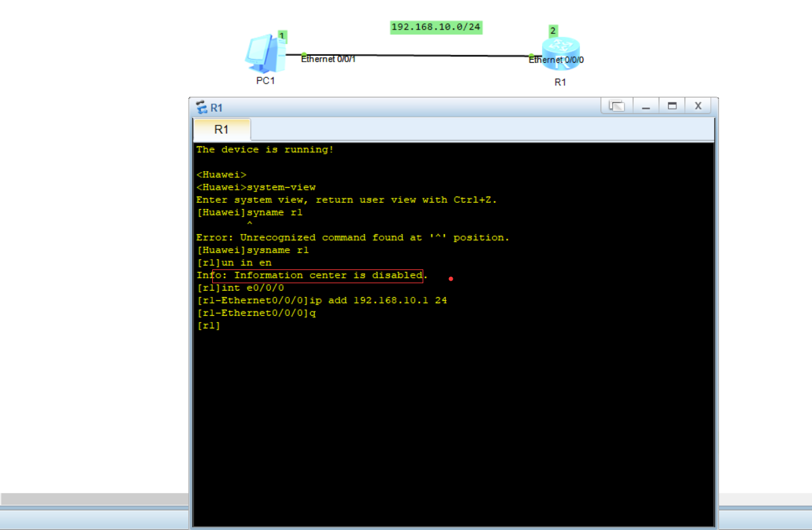Select the R1 router icon
Screen dimensions: 812x530
click(x=560, y=54)
